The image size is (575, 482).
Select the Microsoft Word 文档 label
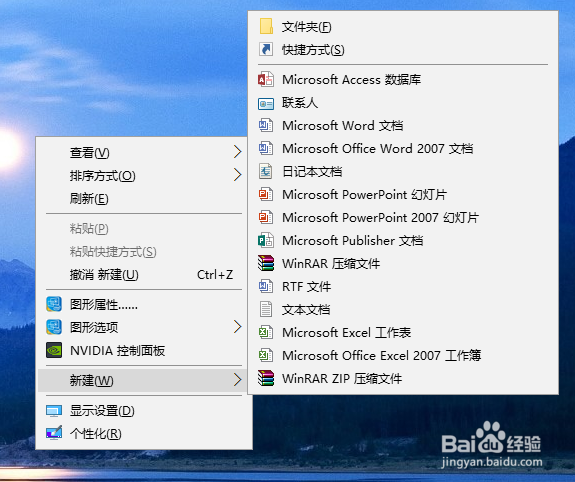(x=343, y=126)
